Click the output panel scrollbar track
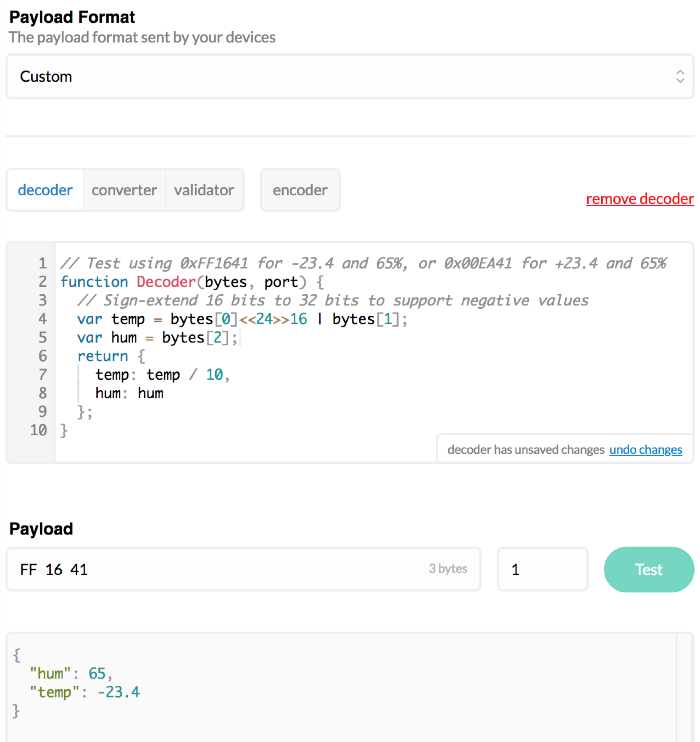Screen dimensions: 700x742 [684, 687]
